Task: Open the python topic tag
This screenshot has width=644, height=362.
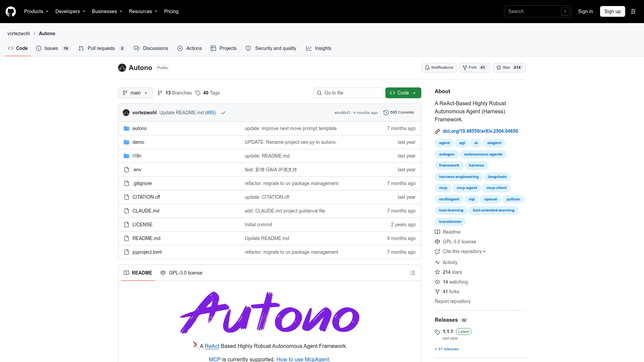Action: coord(513,199)
